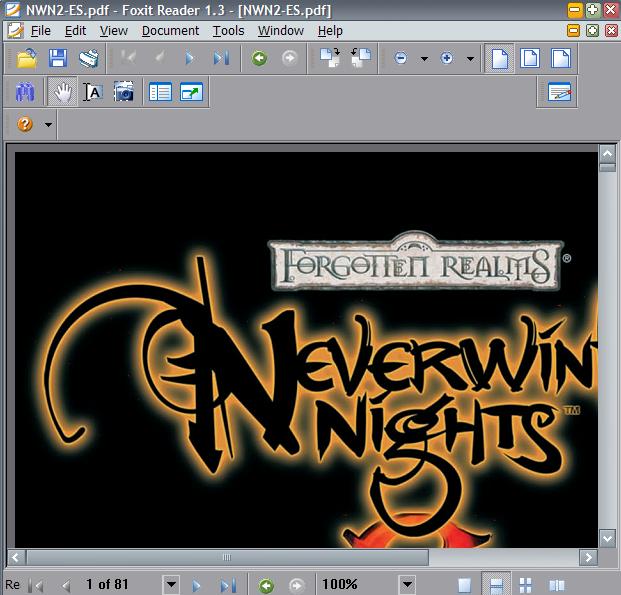Select continuous page layout in status bar
Screen dimensions: 621x595
[496, 584]
